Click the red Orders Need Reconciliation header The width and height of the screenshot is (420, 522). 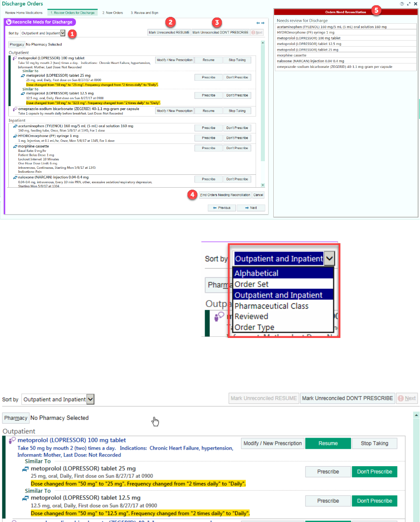pos(346,12)
